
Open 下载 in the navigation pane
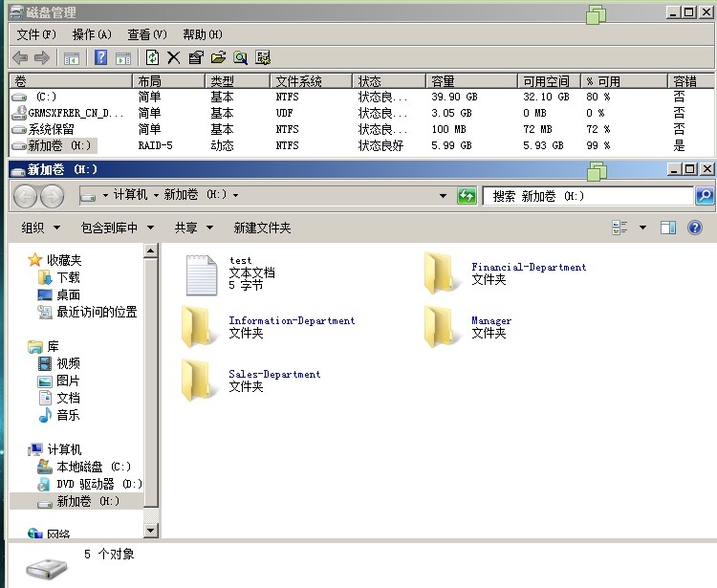point(58,277)
